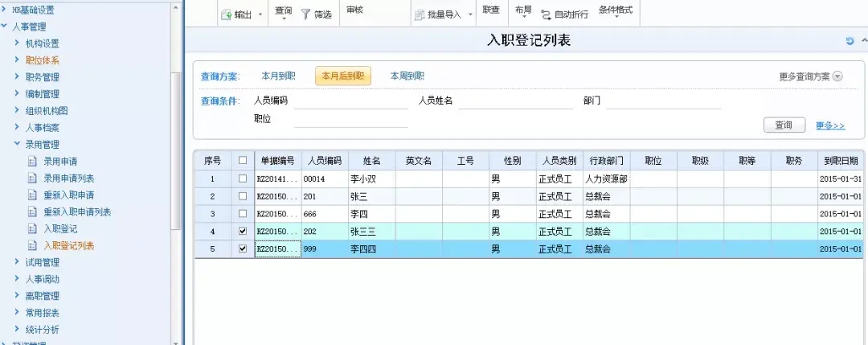This screenshot has height=345, width=868.
Task: Click the 查询 search button
Action: (784, 125)
